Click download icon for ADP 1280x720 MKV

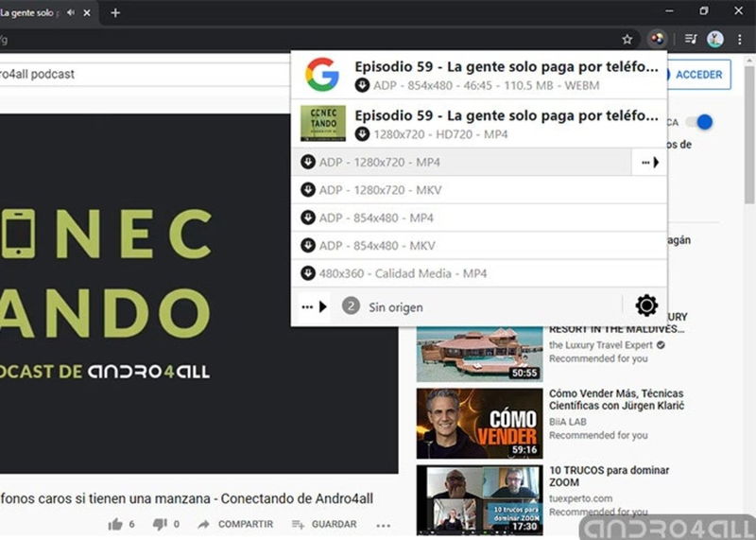click(308, 190)
